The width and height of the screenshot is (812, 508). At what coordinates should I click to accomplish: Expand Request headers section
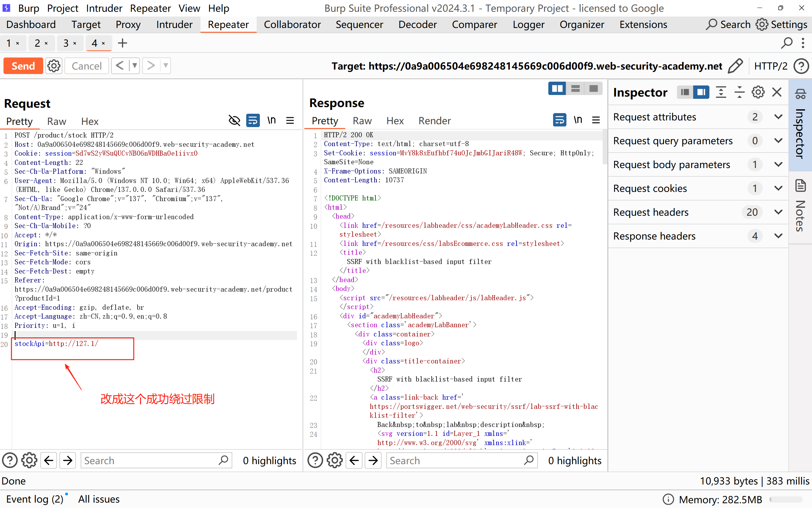point(778,212)
